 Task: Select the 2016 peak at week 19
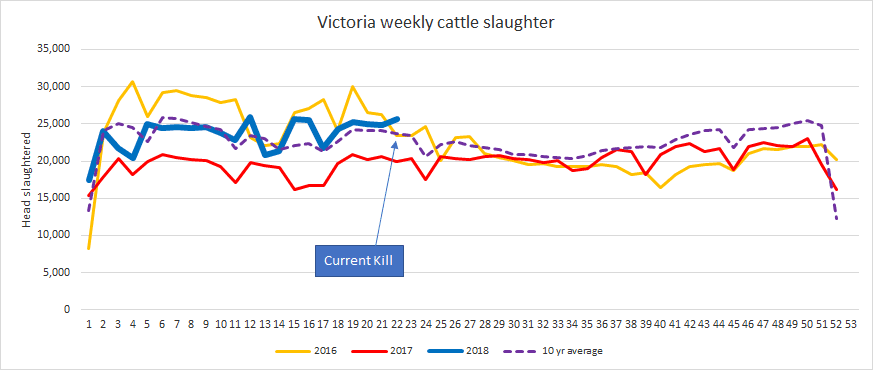(x=352, y=86)
